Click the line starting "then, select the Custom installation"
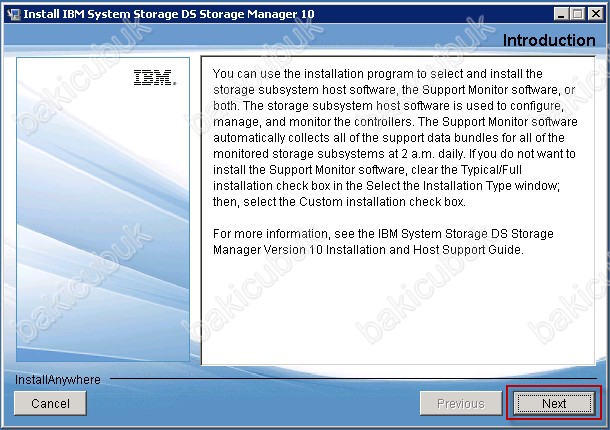 pos(339,202)
